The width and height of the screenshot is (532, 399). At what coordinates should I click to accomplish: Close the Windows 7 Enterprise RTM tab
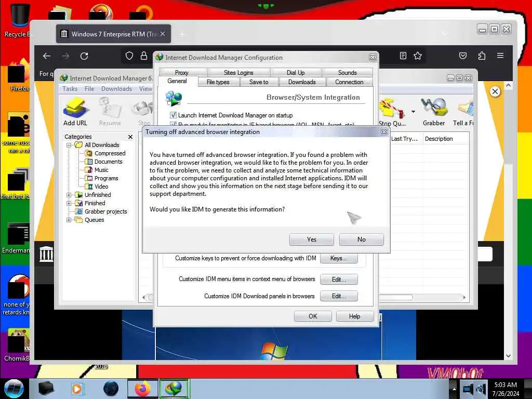(163, 34)
